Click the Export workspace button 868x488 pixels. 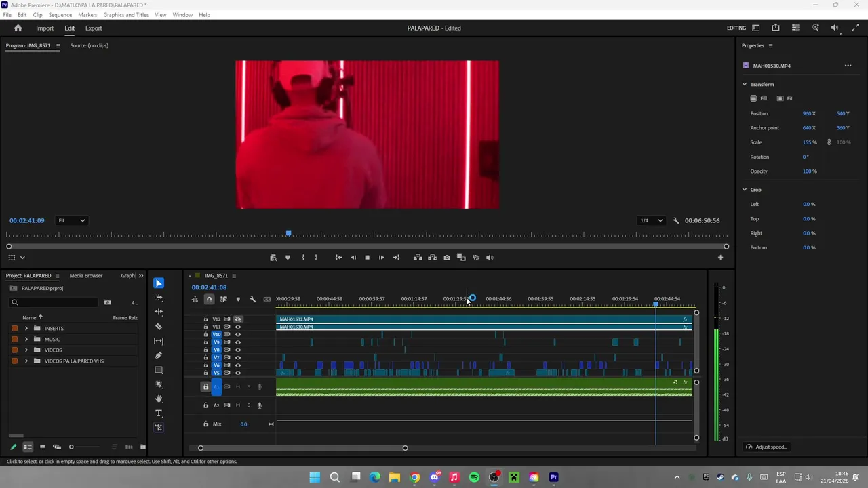coord(94,28)
